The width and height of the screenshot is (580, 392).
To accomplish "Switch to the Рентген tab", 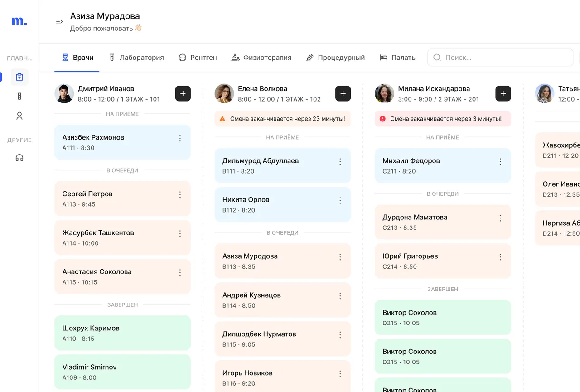I will 198,58.
